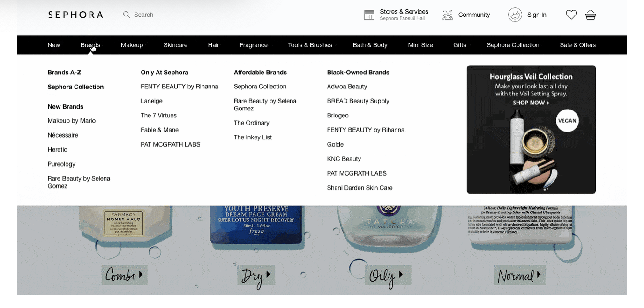Click the Sign In avatar icon
Viewport: 644px width, 308px height.
[x=515, y=15]
